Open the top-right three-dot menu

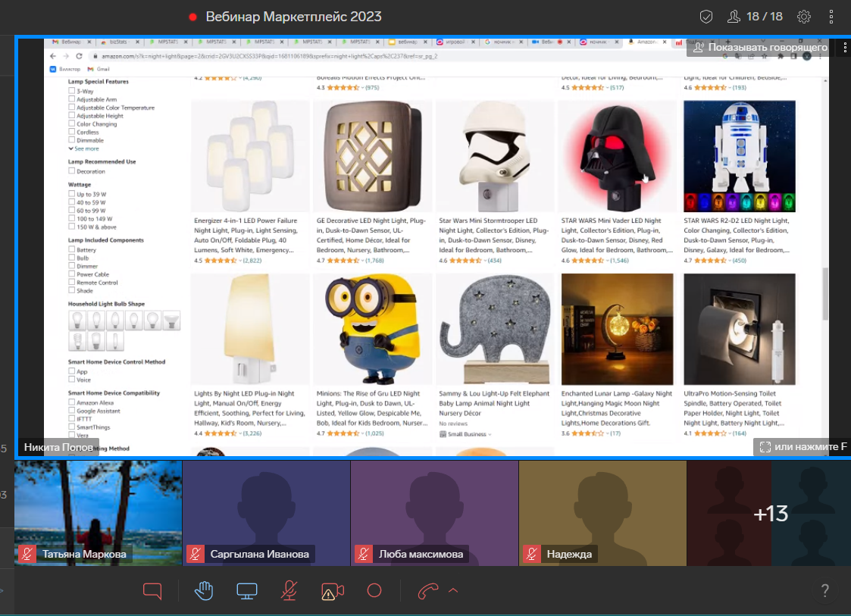(x=831, y=17)
